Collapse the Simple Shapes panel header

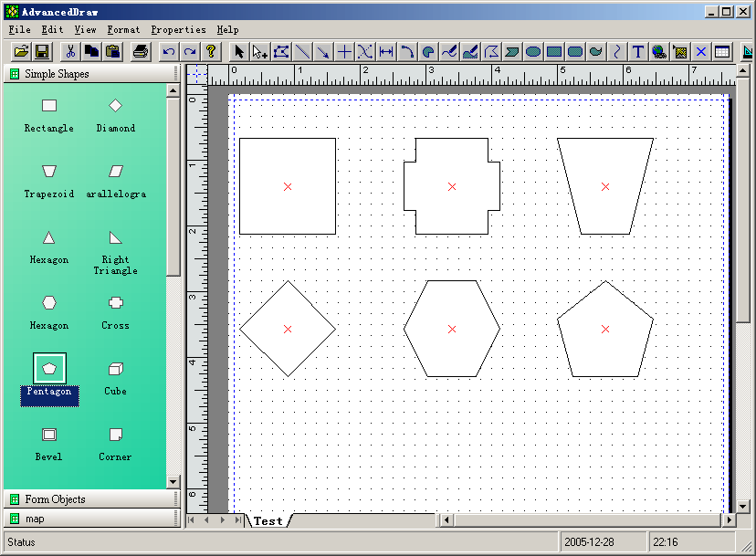point(57,74)
